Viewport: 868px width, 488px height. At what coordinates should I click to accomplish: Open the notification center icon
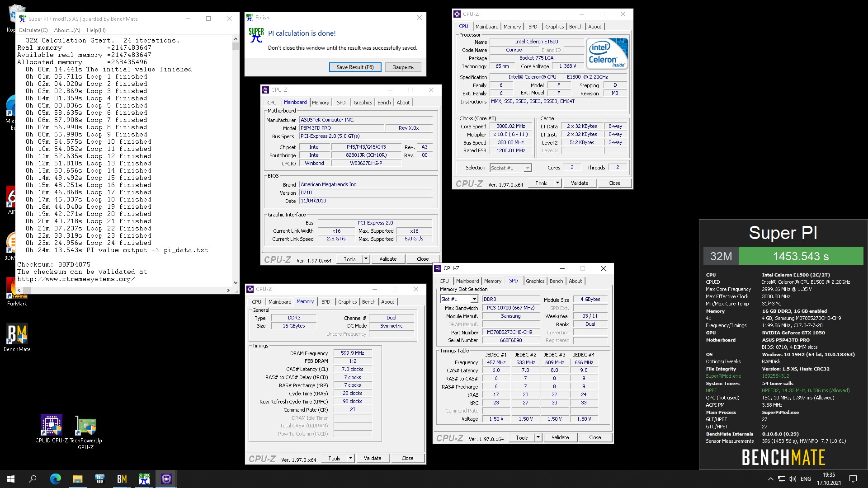[x=853, y=479]
